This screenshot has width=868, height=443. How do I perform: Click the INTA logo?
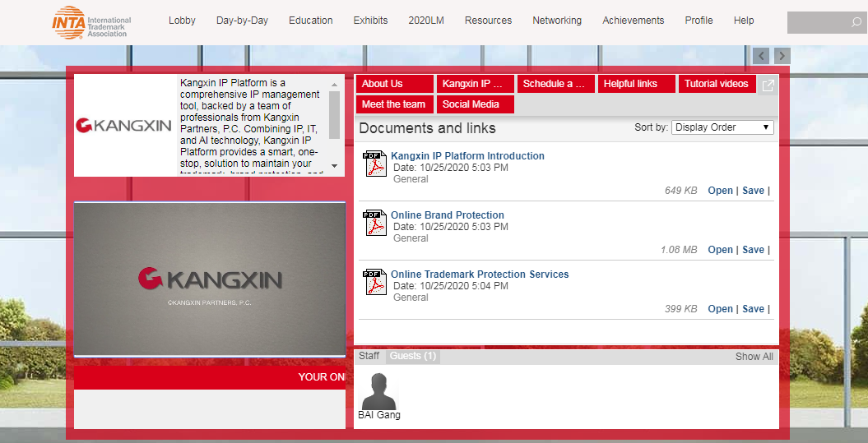[91, 22]
